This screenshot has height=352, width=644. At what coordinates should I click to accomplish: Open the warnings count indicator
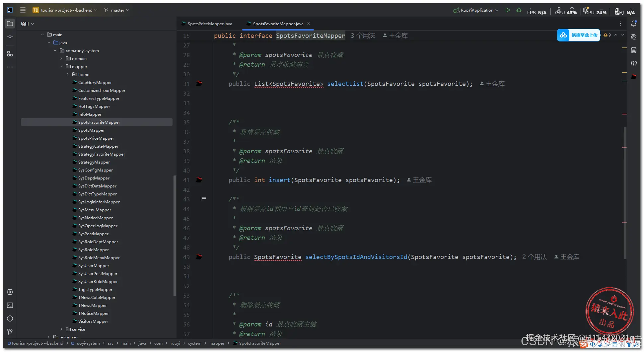(x=607, y=35)
